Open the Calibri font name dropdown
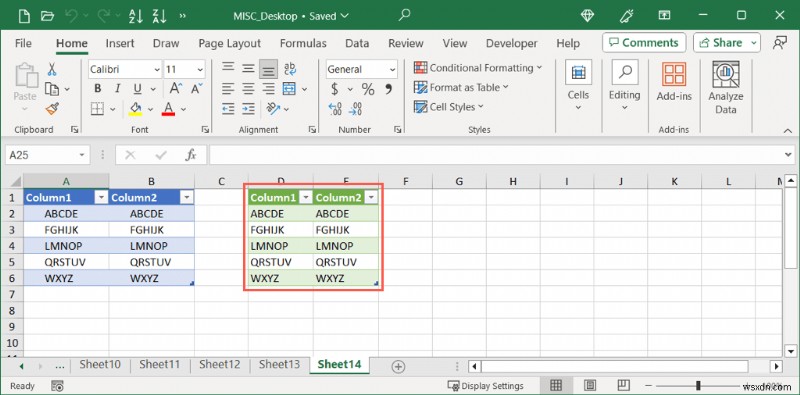 157,69
